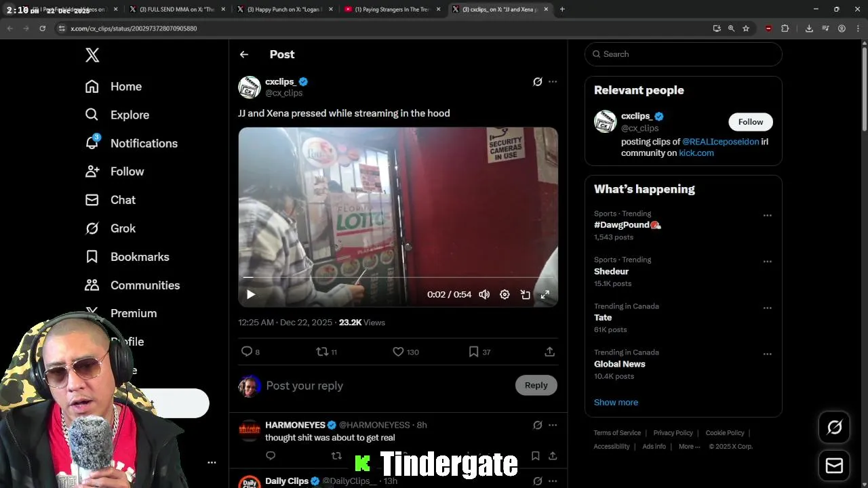Open Home in the sidebar
This screenshot has width=868, height=488.
113,87
